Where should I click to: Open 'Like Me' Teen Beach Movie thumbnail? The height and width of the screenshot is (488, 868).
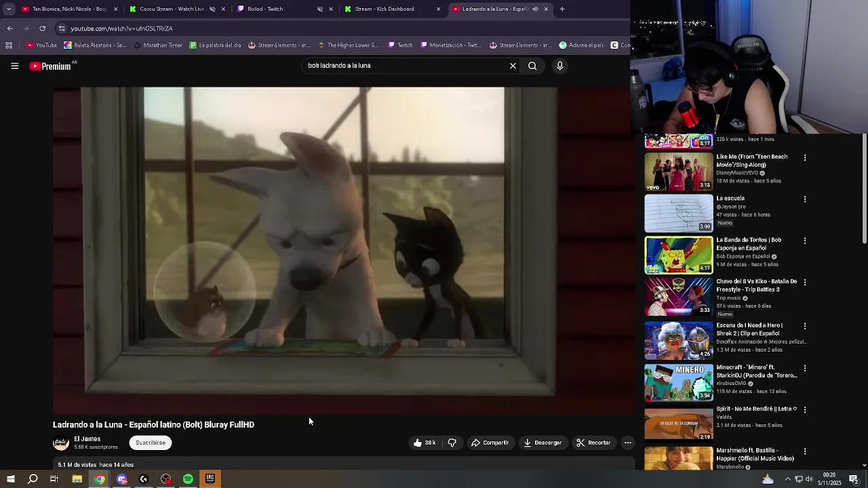tap(679, 172)
